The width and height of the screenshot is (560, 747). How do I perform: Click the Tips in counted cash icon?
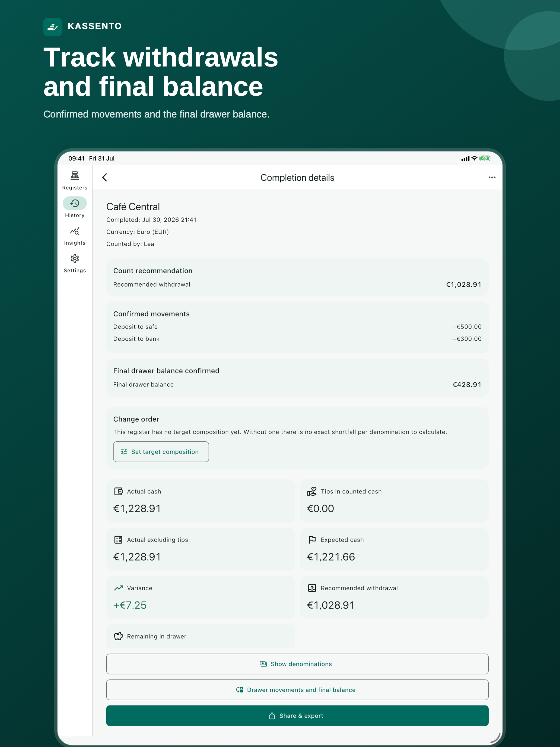312,492
